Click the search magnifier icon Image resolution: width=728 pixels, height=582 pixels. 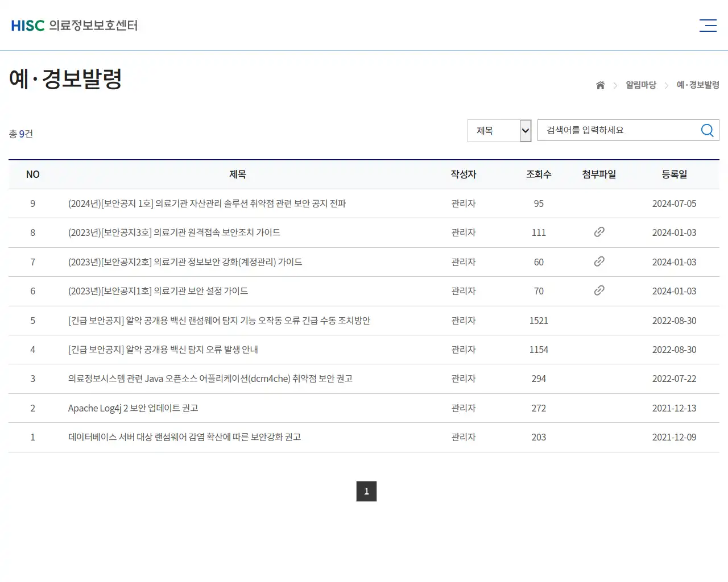click(x=707, y=130)
